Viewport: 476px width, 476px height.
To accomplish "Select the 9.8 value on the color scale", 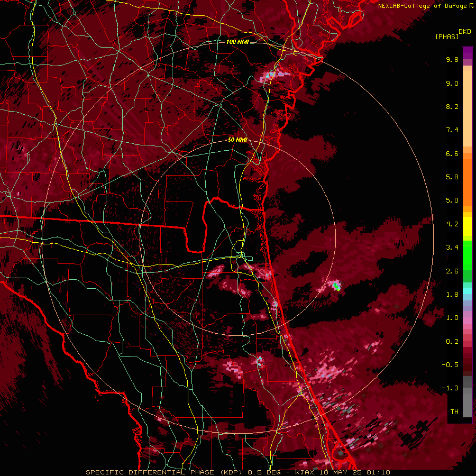I will click(452, 59).
